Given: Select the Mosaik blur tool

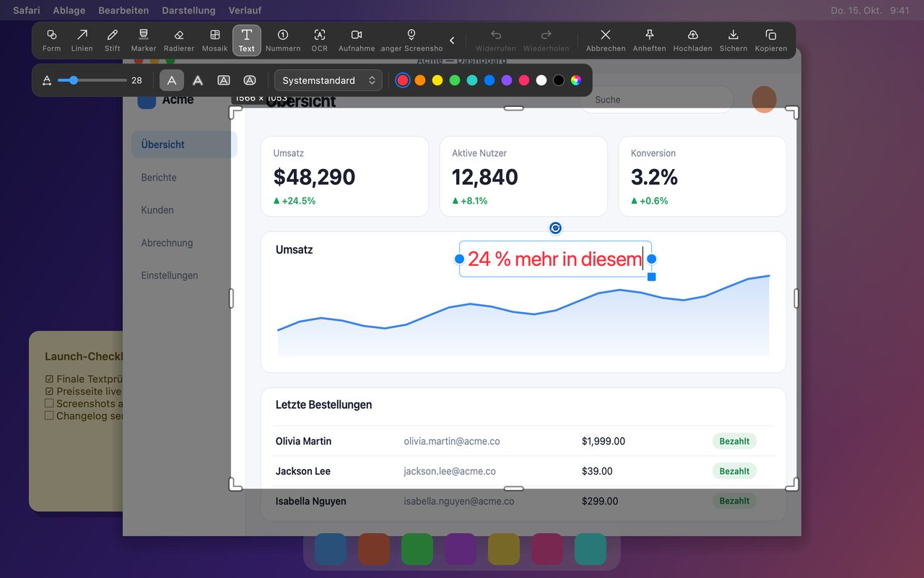Looking at the screenshot, I should coord(215,40).
